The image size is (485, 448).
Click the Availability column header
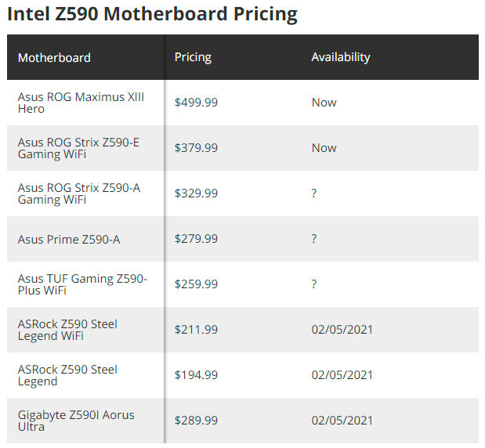tap(340, 57)
